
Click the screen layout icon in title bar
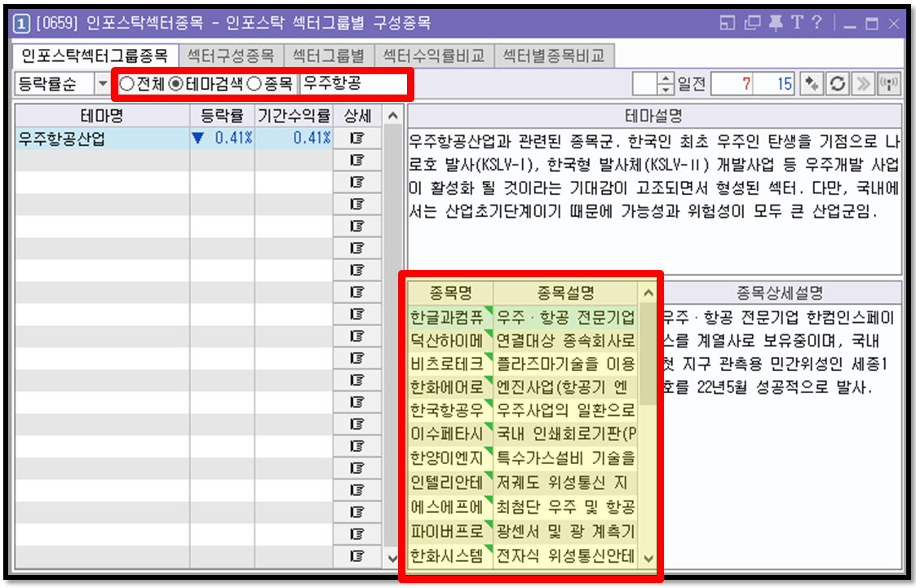pyautogui.click(x=728, y=24)
